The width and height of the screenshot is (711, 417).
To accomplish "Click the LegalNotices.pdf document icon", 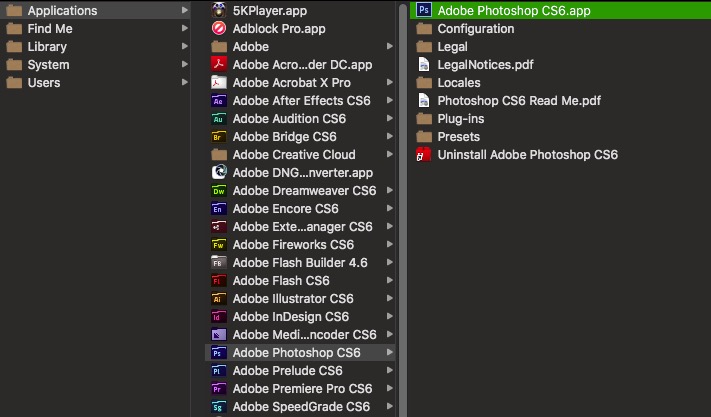I will tap(424, 64).
